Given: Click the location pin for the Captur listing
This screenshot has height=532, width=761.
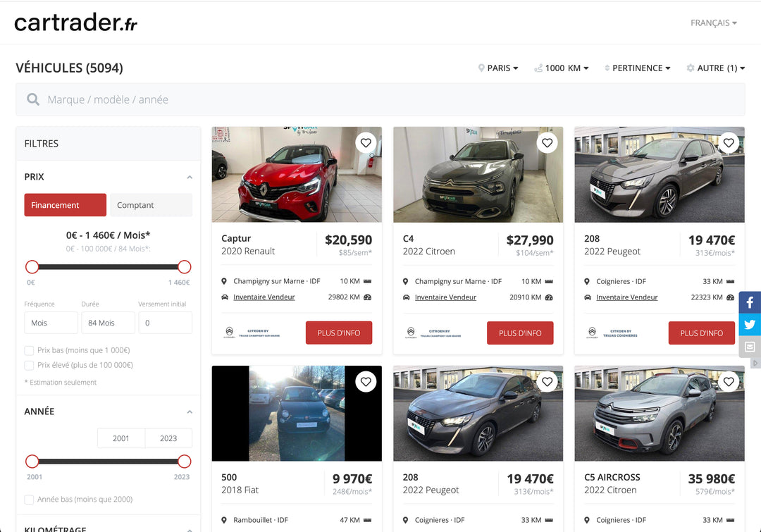Looking at the screenshot, I should click(x=224, y=281).
